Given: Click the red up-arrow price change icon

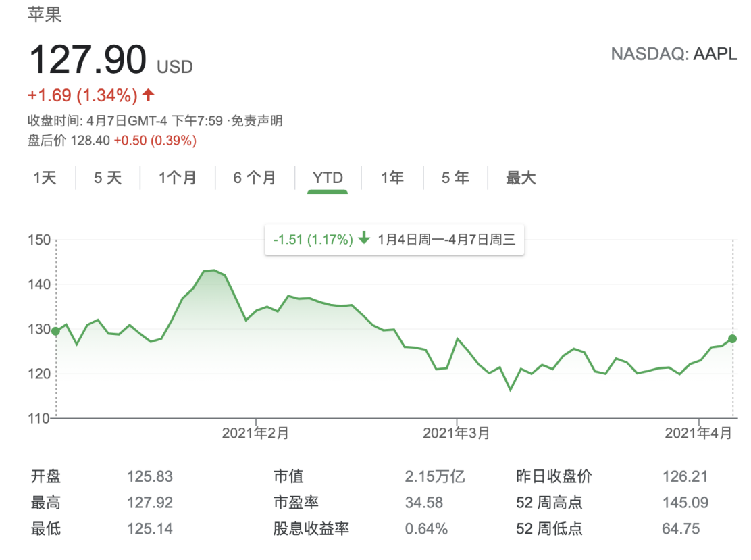Looking at the screenshot, I should pyautogui.click(x=149, y=95).
